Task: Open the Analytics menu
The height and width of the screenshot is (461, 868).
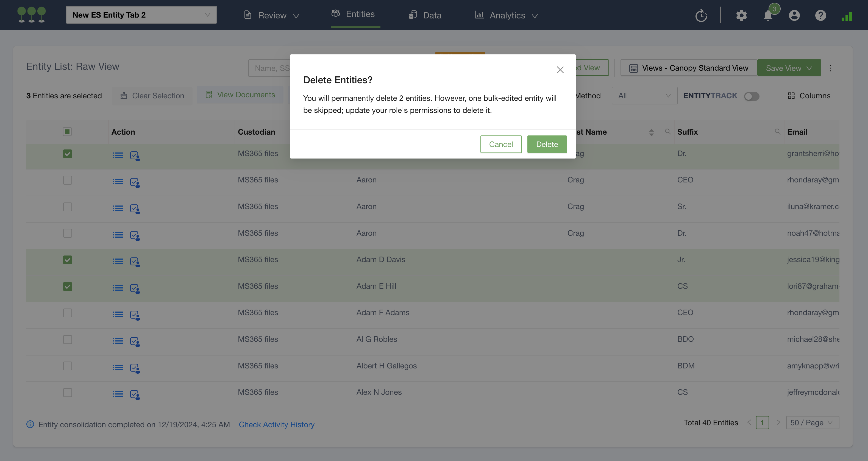Action: coord(507,15)
